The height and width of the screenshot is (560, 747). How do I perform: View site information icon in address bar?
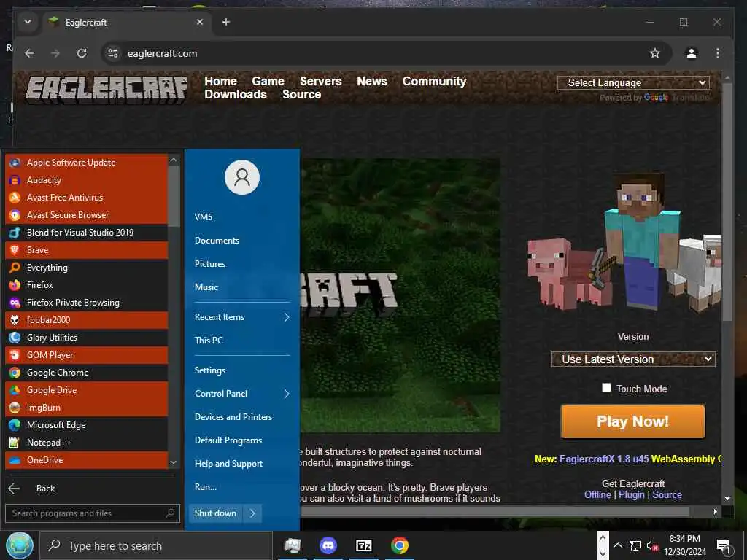pos(113,53)
